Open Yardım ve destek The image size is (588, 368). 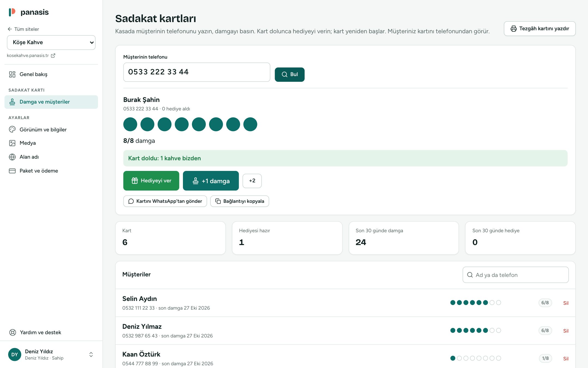tap(51, 332)
